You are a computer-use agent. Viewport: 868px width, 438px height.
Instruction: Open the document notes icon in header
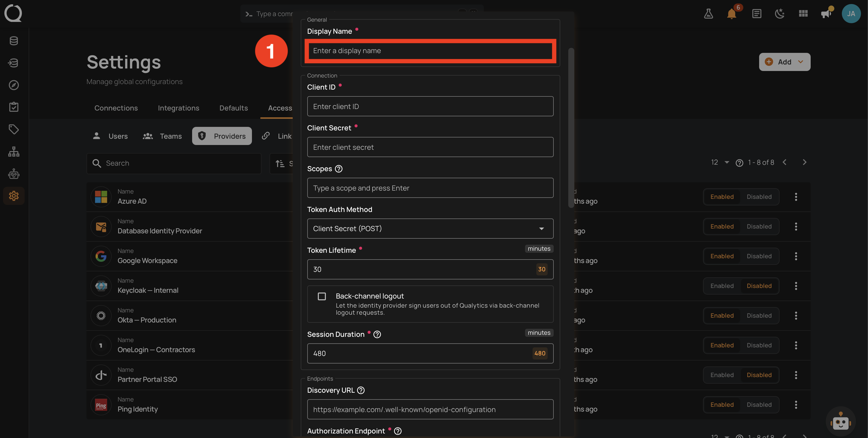pyautogui.click(x=756, y=14)
